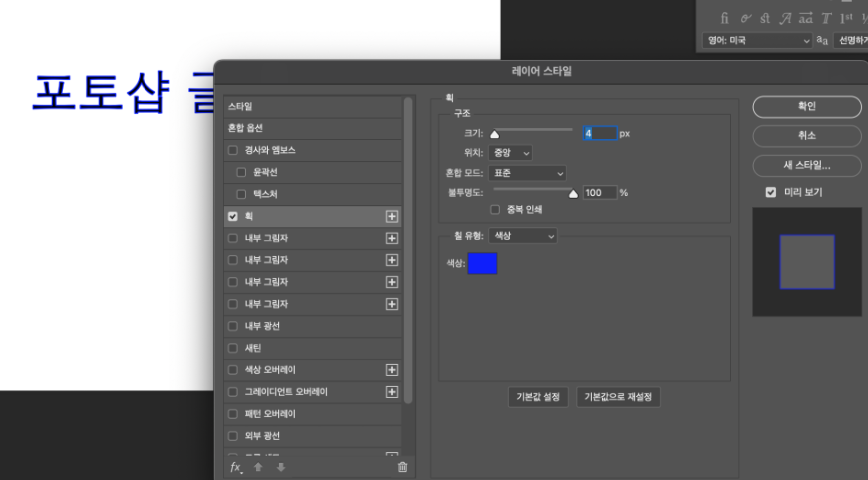Toggle swash A icon in Character panel
The height and width of the screenshot is (480, 868).
point(785,18)
